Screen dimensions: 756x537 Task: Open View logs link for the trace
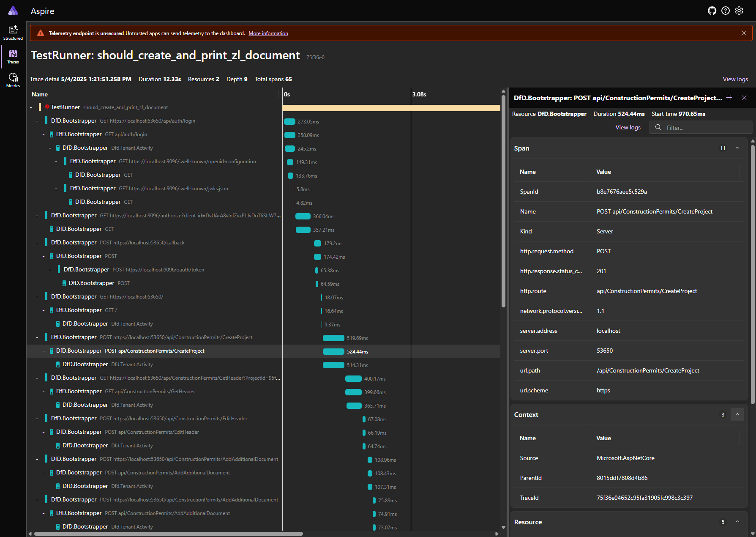tap(735, 79)
